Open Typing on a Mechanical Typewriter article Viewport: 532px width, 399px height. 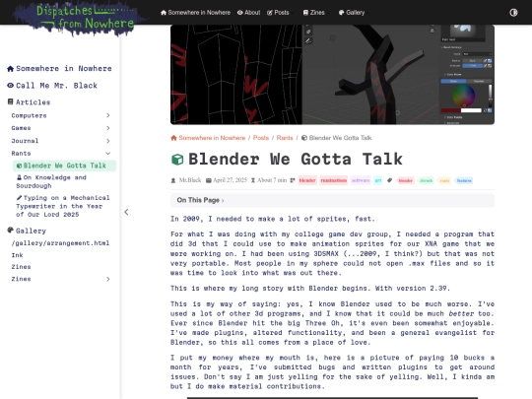pyautogui.click(x=63, y=206)
